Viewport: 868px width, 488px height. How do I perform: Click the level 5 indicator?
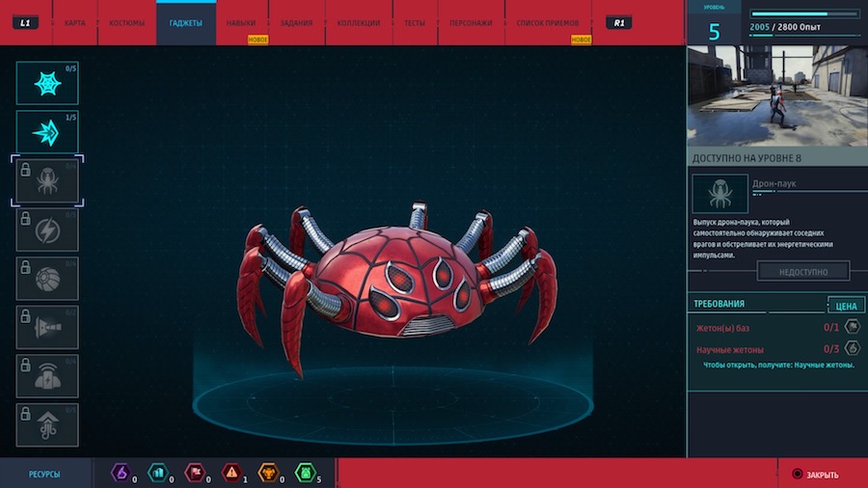[x=714, y=32]
